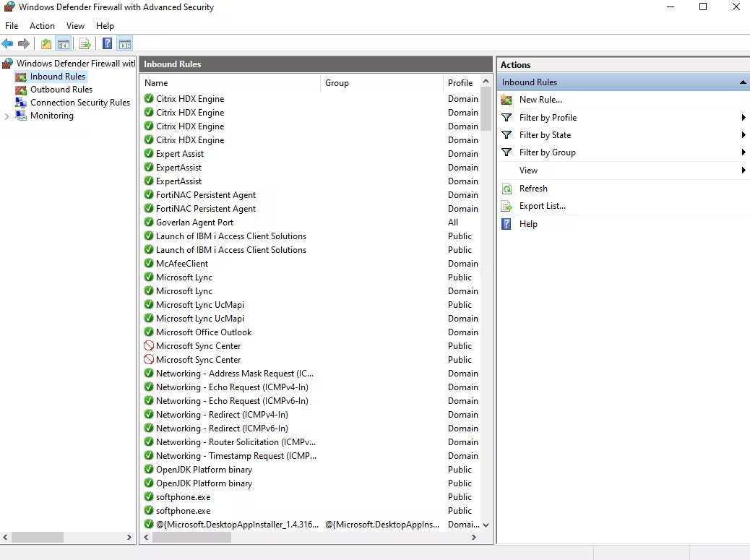The image size is (750, 560).
Task: Click the Monitoring tree icon
Action: click(x=20, y=116)
